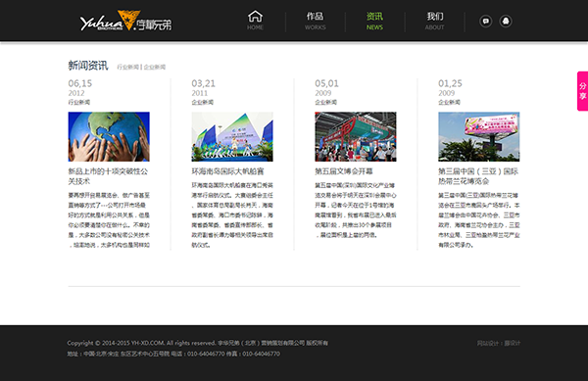
Task: Open article 新品上市的十项突破性公关技术
Action: tap(108, 176)
